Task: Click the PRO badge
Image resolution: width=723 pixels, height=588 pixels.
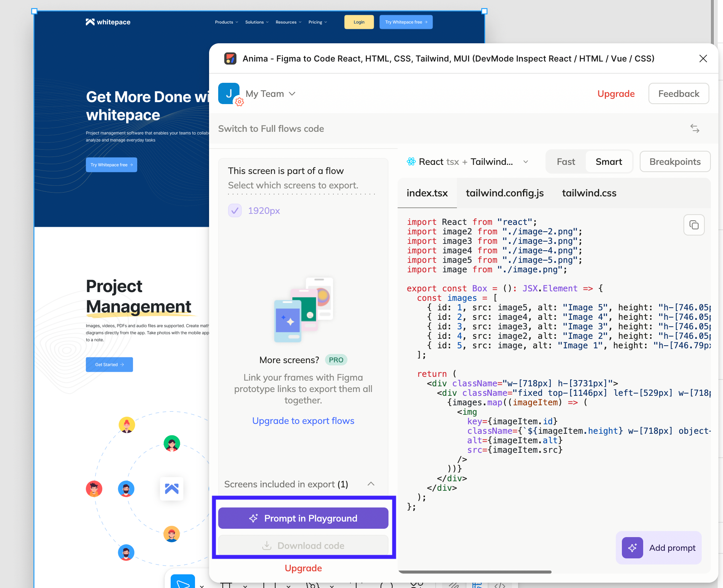Action: pyautogui.click(x=336, y=360)
